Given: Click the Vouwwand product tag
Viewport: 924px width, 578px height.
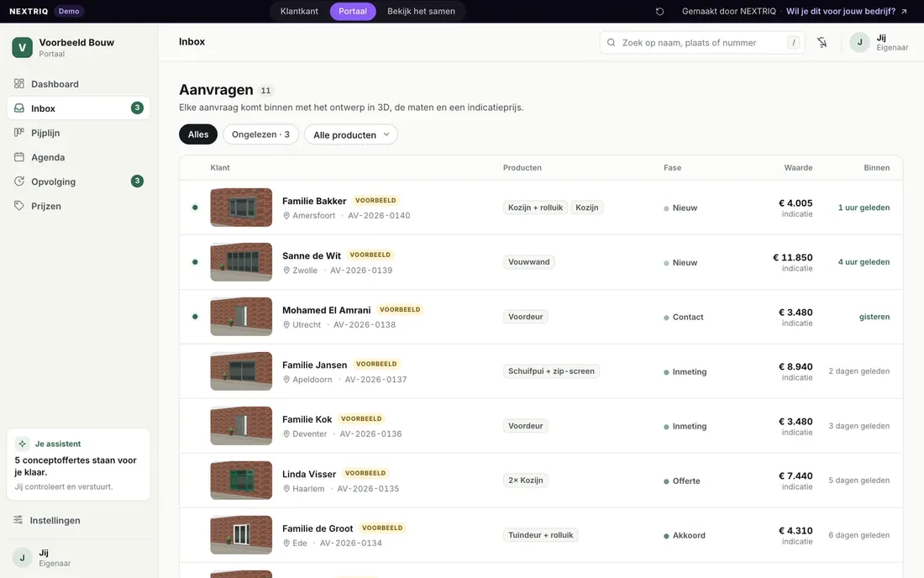Looking at the screenshot, I should click(528, 261).
